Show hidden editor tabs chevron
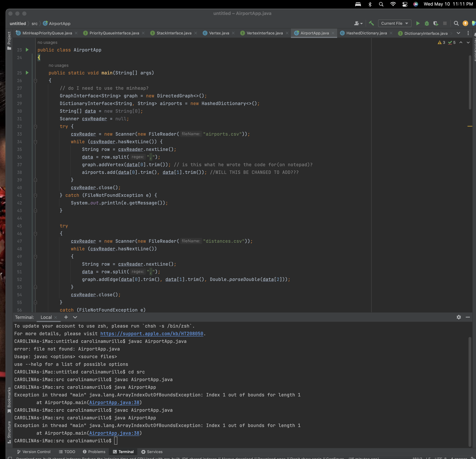 (458, 33)
